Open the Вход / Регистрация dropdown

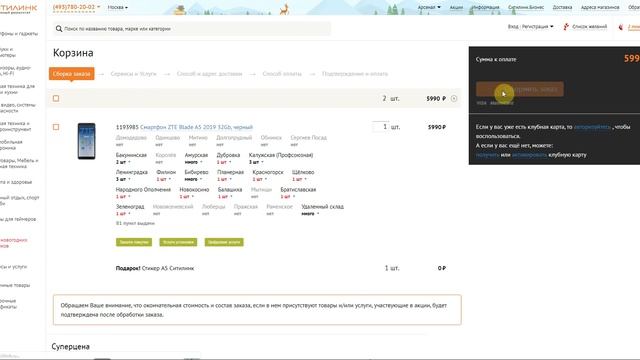coord(531,27)
